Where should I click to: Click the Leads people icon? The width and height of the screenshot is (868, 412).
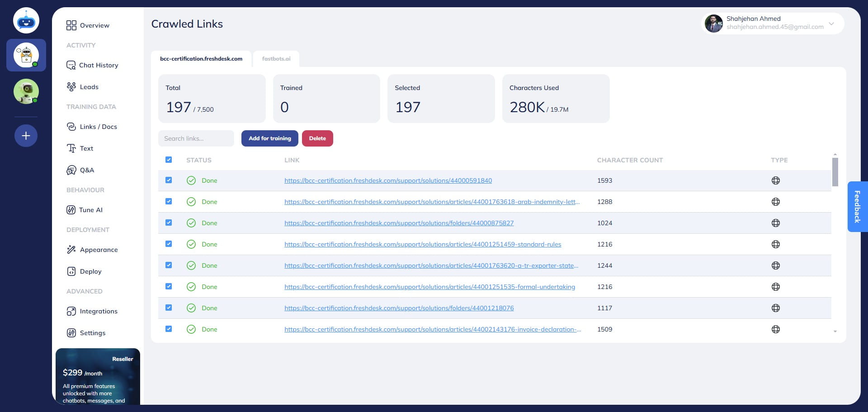(71, 87)
